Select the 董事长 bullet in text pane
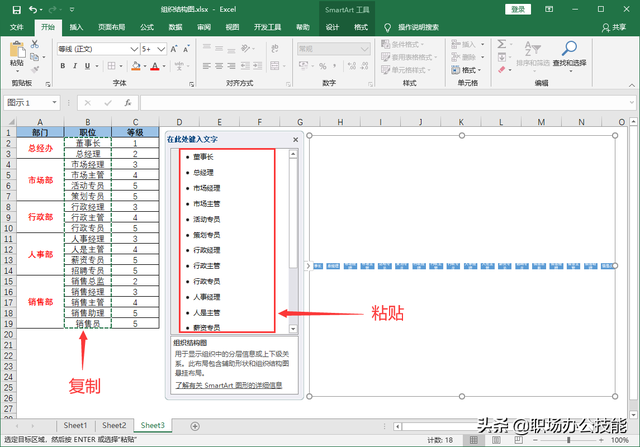The image size is (640, 447). click(203, 157)
